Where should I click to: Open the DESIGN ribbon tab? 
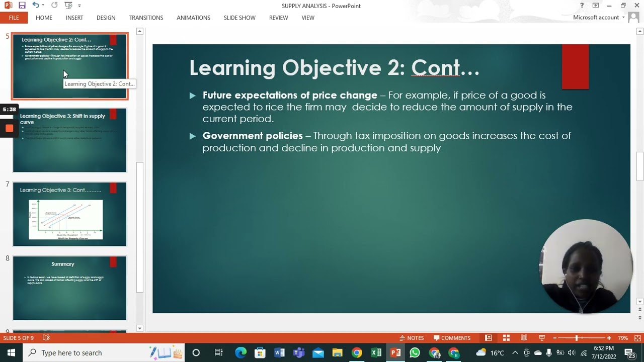click(x=106, y=18)
